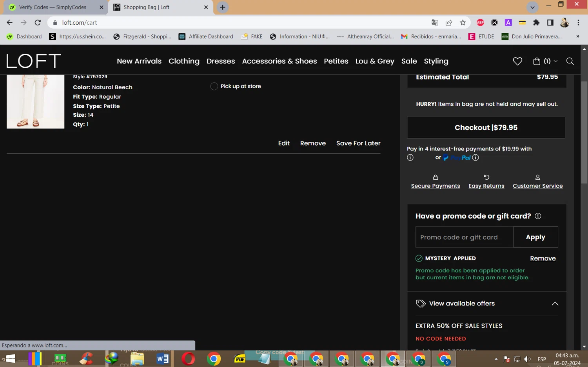Collapse the View available offers section

click(555, 304)
